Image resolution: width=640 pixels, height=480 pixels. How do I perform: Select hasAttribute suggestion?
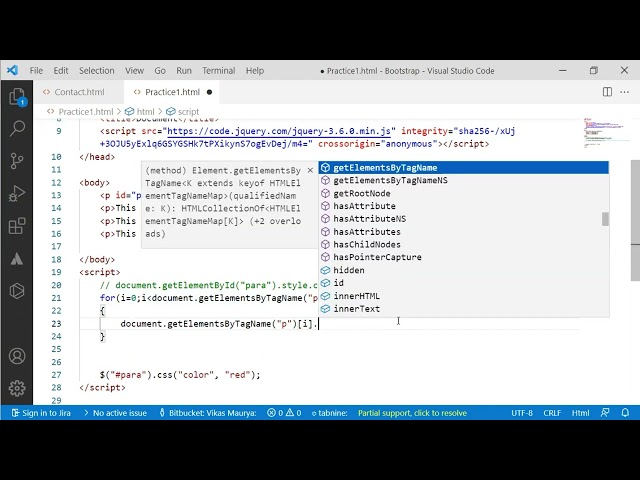coord(464,206)
